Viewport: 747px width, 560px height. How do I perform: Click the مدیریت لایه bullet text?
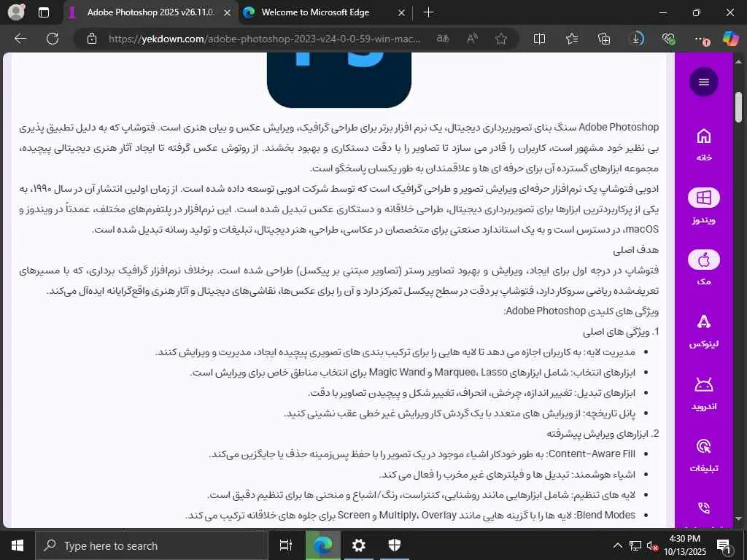tap(395, 352)
